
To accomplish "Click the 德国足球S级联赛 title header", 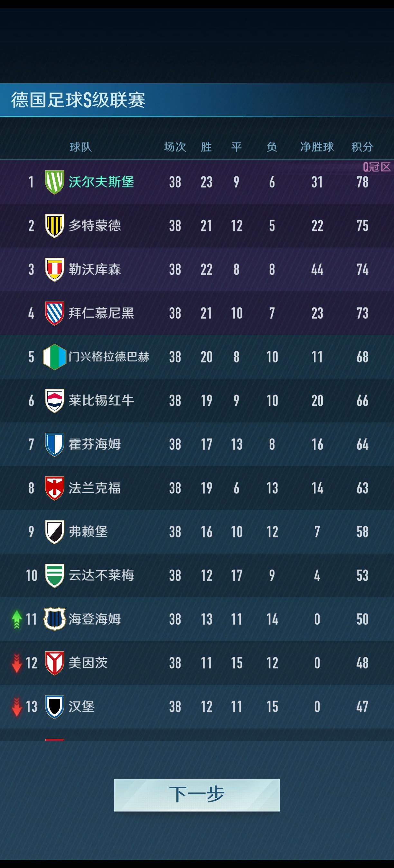I will pos(78,100).
